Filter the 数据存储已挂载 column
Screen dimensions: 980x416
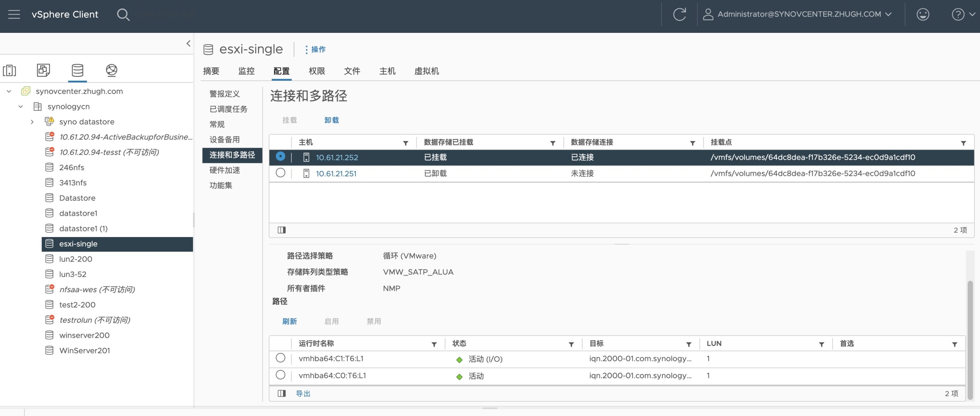click(553, 143)
